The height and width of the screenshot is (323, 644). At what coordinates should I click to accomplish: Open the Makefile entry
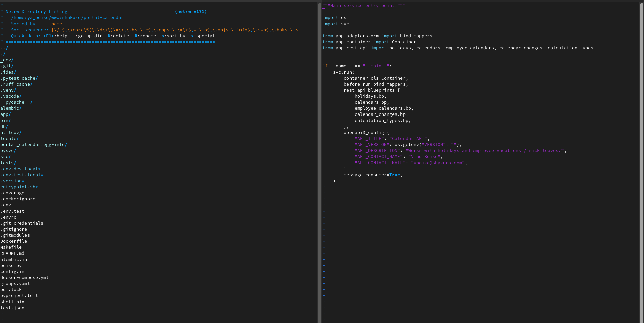(x=11, y=247)
